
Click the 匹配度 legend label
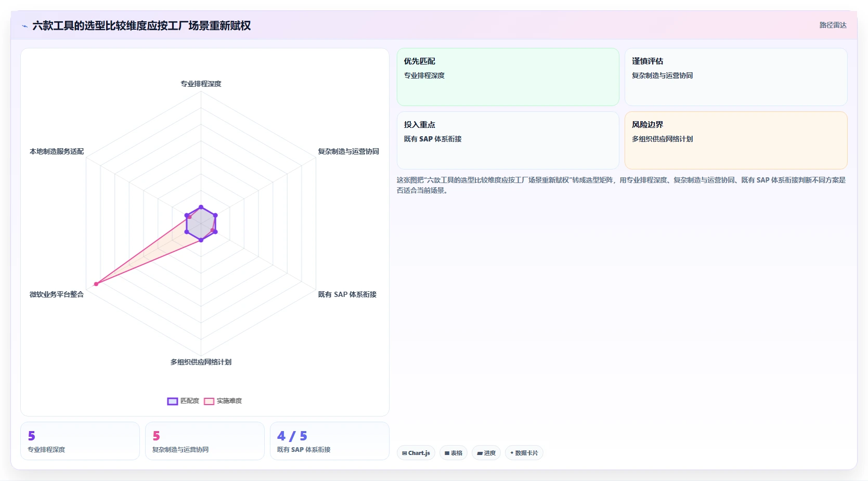coord(190,401)
